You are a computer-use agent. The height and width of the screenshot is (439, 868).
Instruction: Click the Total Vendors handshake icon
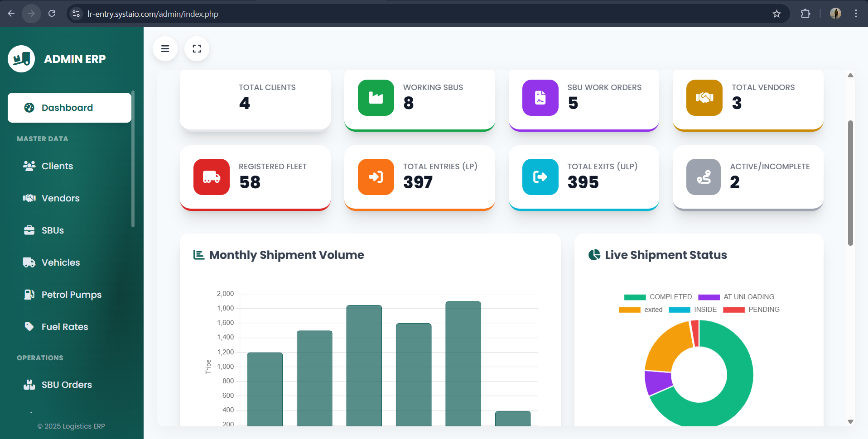[x=704, y=98]
